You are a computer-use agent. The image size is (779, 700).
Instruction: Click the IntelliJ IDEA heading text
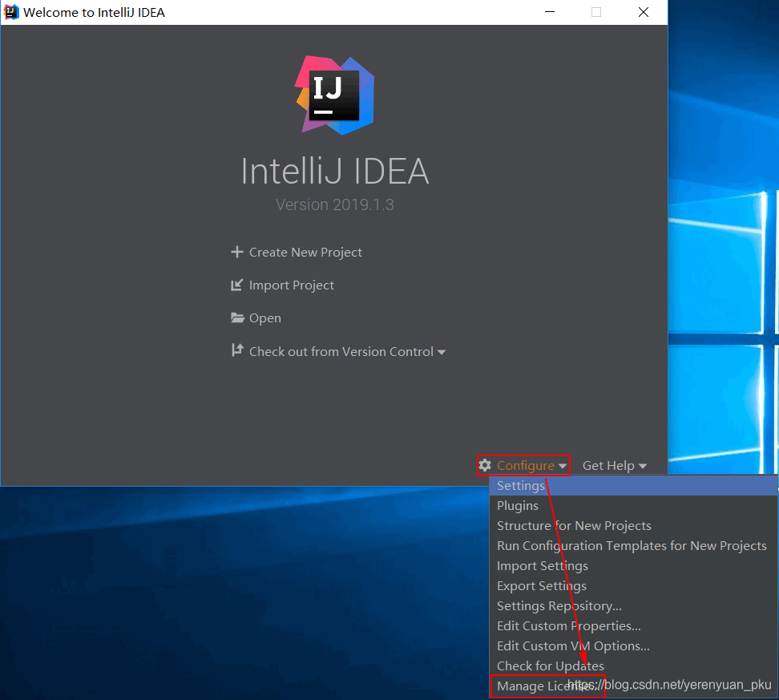[335, 171]
